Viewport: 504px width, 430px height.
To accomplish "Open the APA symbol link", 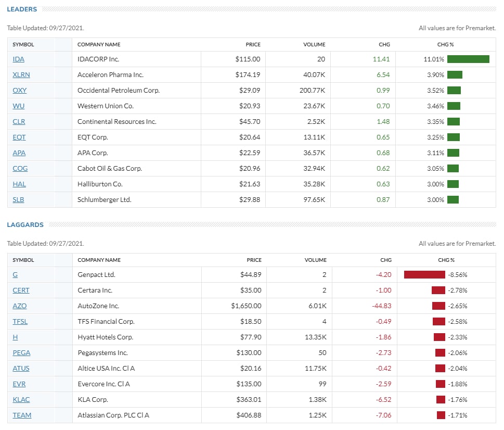I will (19, 153).
